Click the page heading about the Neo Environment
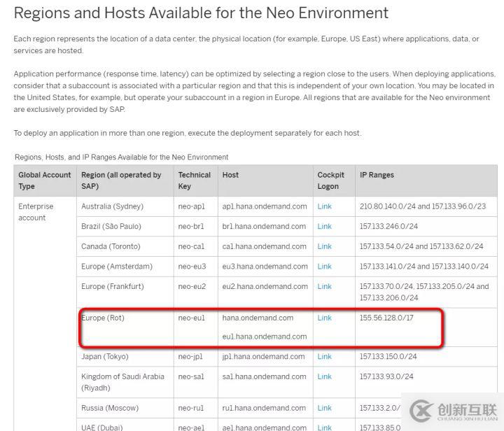Image resolution: width=504 pixels, height=431 pixels. tap(201, 13)
